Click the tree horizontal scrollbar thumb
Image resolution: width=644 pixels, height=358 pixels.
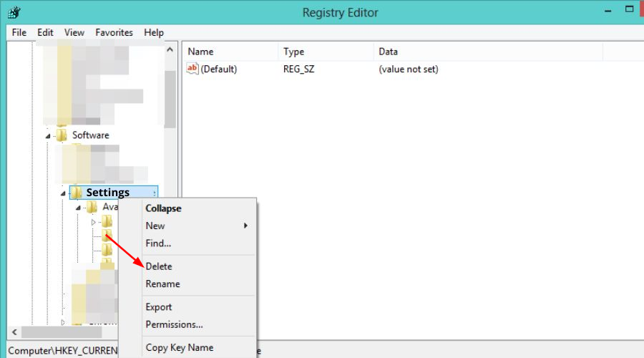pos(62,332)
